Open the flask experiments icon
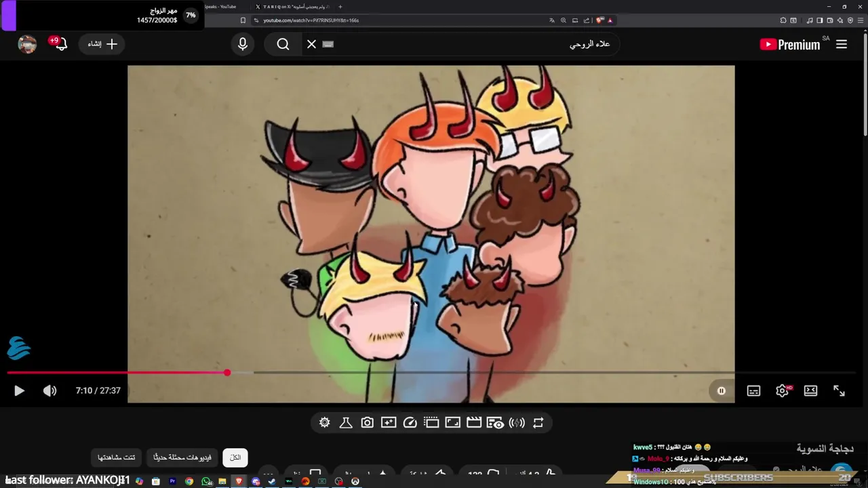868x488 pixels. [x=346, y=422]
